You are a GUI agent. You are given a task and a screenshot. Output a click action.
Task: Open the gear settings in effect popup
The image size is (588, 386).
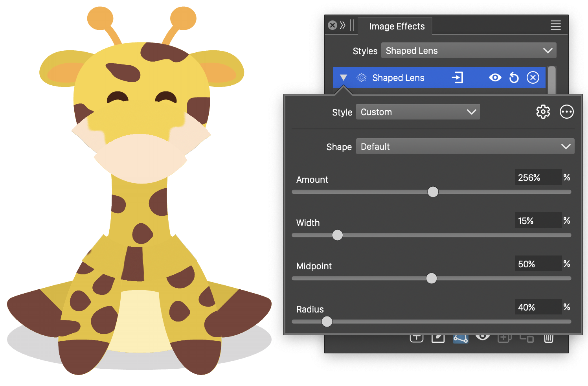point(543,112)
